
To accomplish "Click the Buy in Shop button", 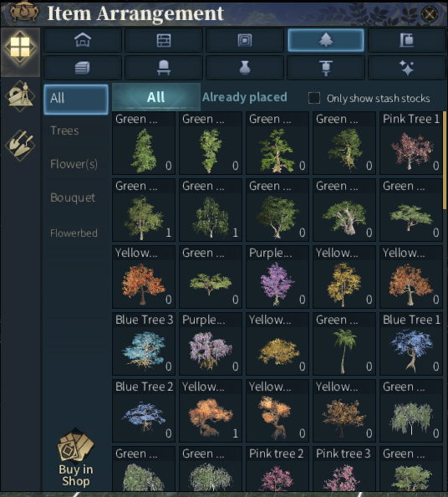I will (x=76, y=458).
